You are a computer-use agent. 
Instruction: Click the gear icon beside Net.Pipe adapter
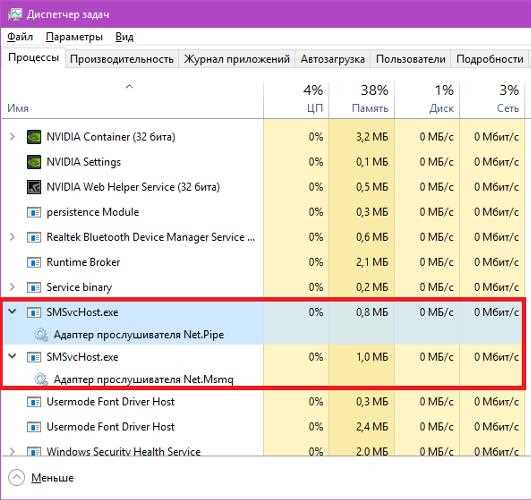41,335
